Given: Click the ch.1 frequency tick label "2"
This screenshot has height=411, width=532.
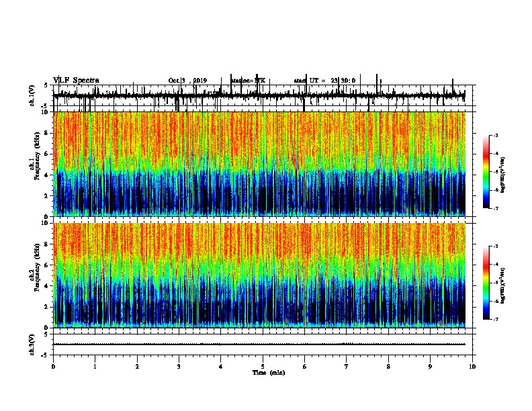Looking at the screenshot, I should pos(46,195).
